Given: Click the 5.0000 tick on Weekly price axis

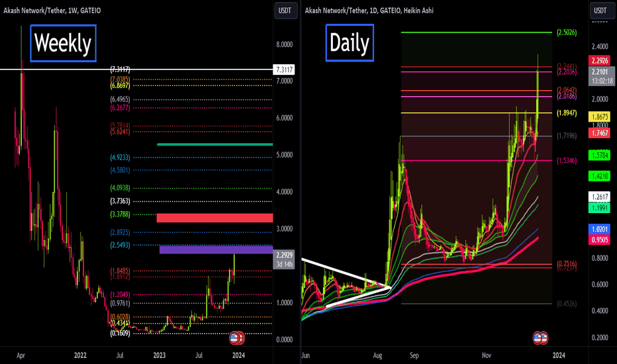Looking at the screenshot, I should pos(284,155).
